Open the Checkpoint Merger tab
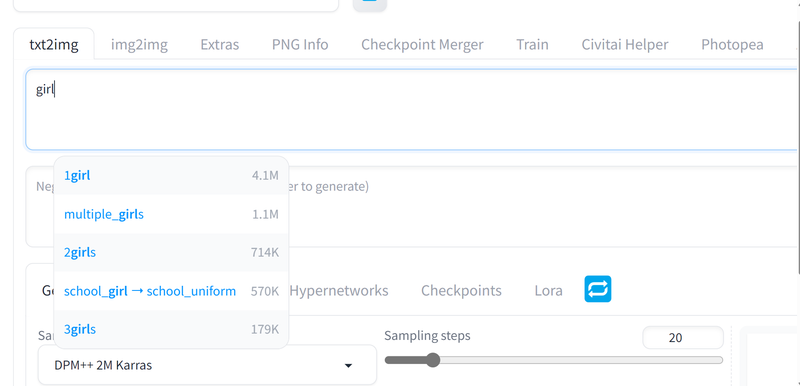 click(422, 44)
